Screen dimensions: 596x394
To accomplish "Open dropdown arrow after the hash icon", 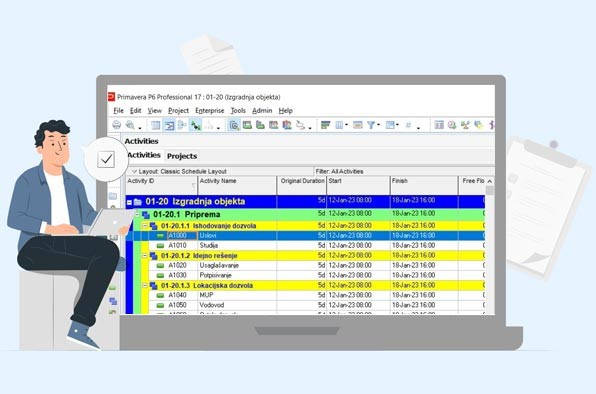I will click(x=418, y=128).
